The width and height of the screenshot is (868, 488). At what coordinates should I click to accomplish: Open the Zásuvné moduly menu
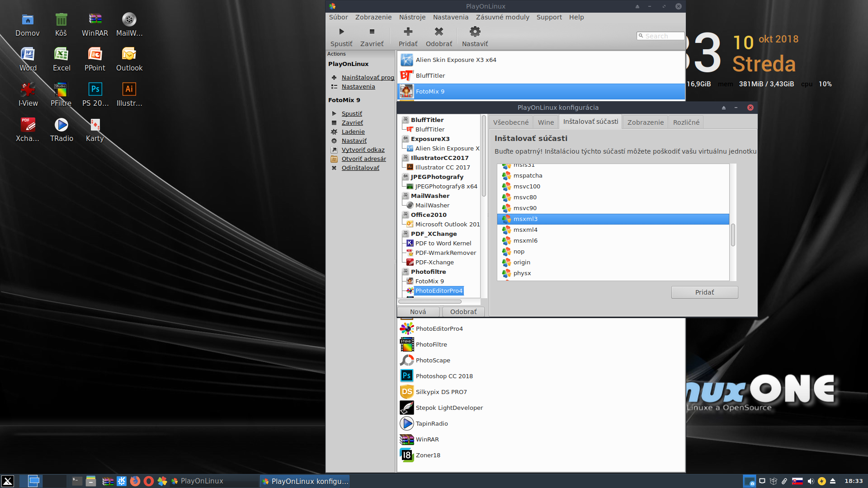click(x=502, y=17)
